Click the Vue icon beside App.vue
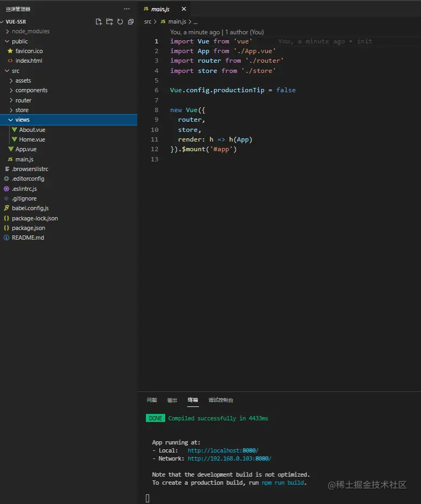 11,149
